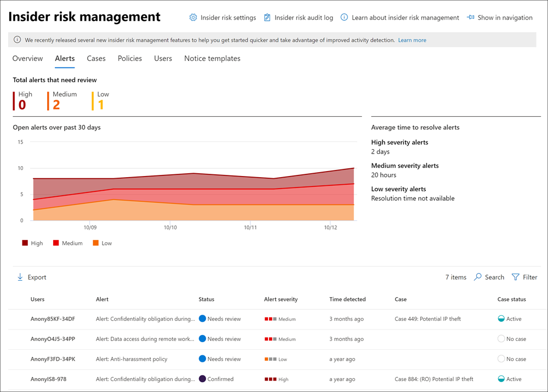Sort by Alert severity column header
This screenshot has height=392, width=548.
coord(281,299)
